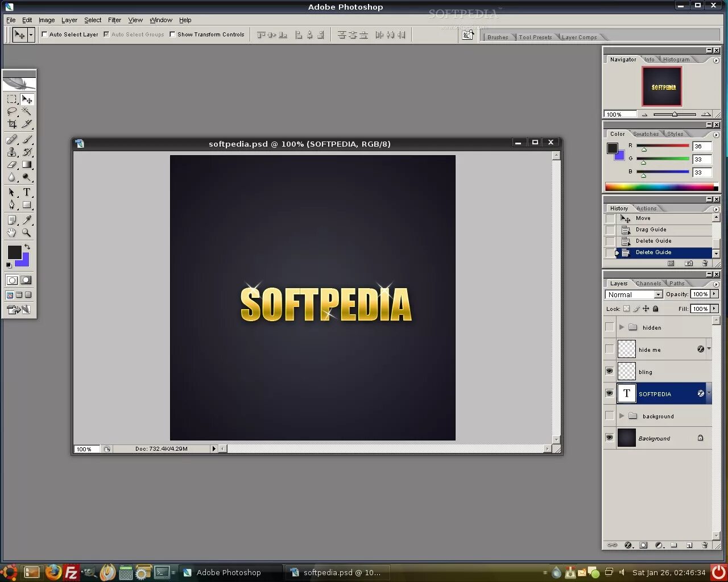Click the foreground color swatch in toolbox
The width and height of the screenshot is (728, 582).
click(x=14, y=252)
